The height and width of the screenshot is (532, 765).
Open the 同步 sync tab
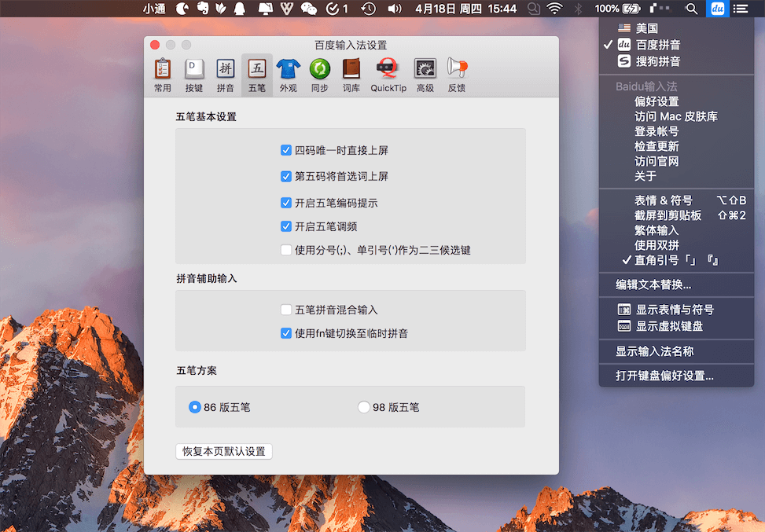click(x=319, y=75)
